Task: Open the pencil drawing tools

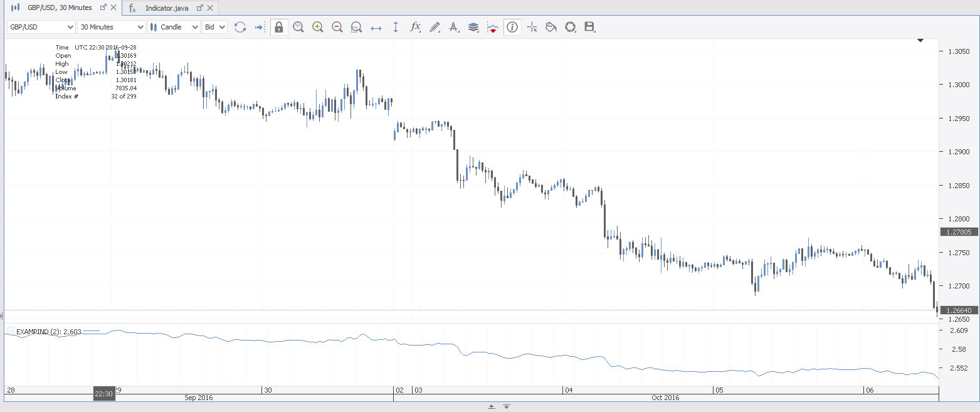Action: pyautogui.click(x=435, y=27)
